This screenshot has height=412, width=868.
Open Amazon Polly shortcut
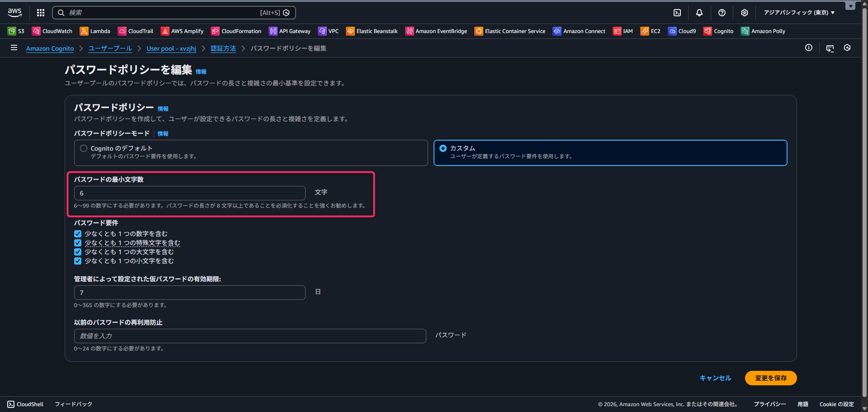763,31
